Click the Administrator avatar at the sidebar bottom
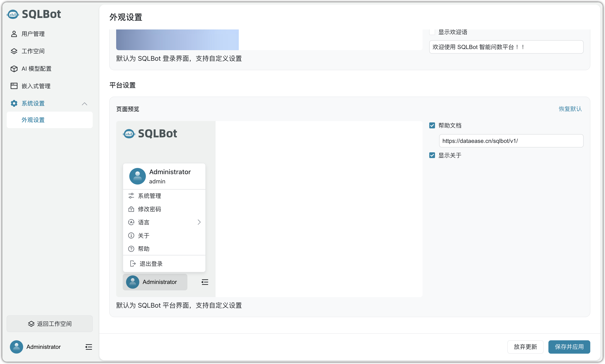This screenshot has width=605, height=364. tap(16, 347)
